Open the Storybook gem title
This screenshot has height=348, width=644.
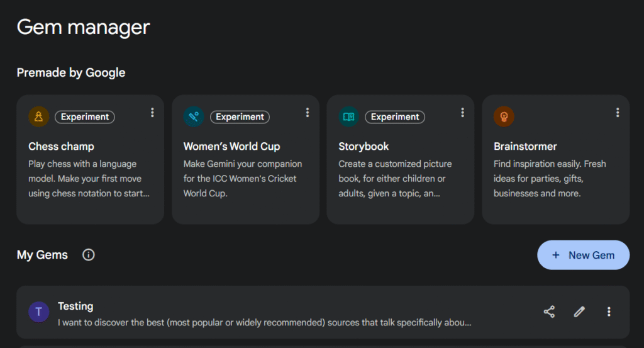(364, 147)
